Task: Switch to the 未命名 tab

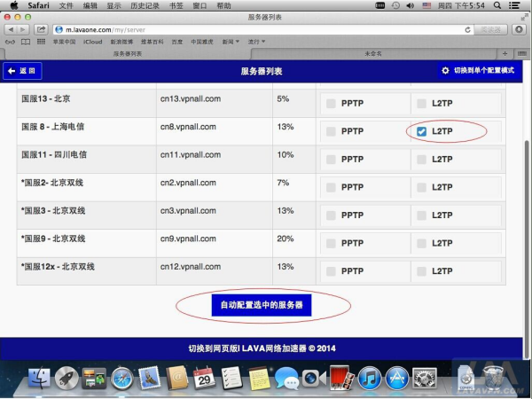Action: [373, 53]
